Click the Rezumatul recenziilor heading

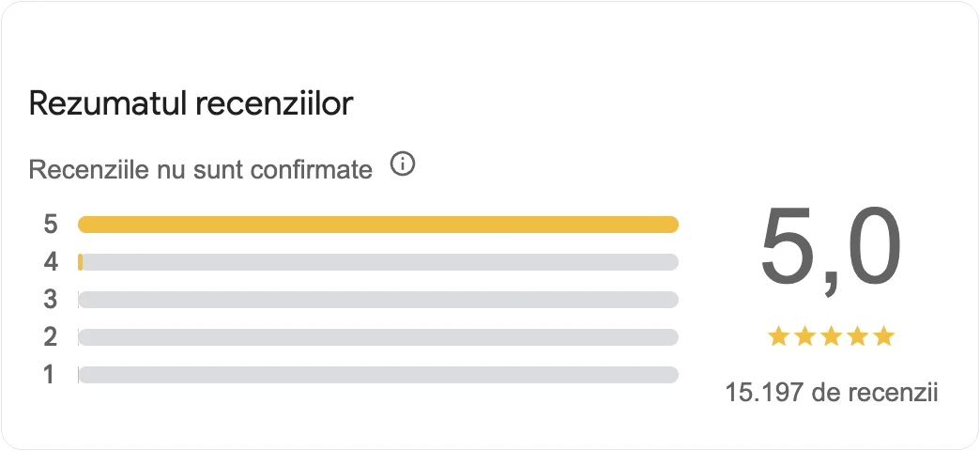tap(191, 104)
